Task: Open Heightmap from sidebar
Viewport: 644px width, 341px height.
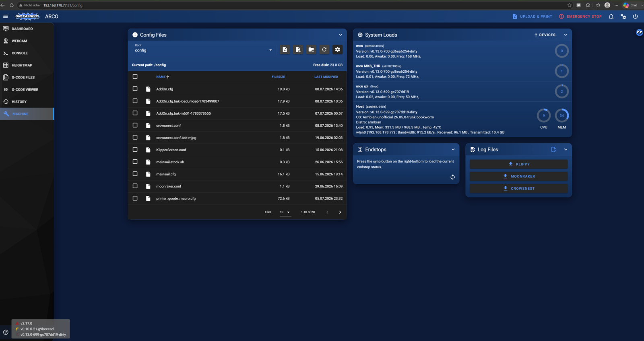Action: 27,65
